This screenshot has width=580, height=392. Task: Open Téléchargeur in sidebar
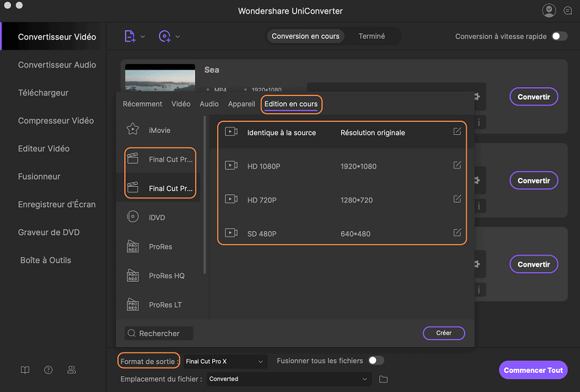click(43, 93)
